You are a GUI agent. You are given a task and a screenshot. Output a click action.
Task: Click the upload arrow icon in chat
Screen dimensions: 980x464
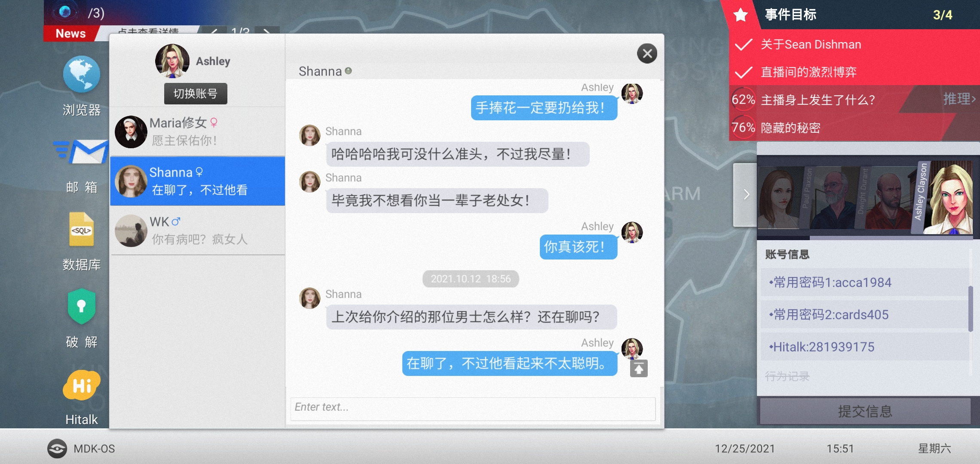(x=639, y=369)
